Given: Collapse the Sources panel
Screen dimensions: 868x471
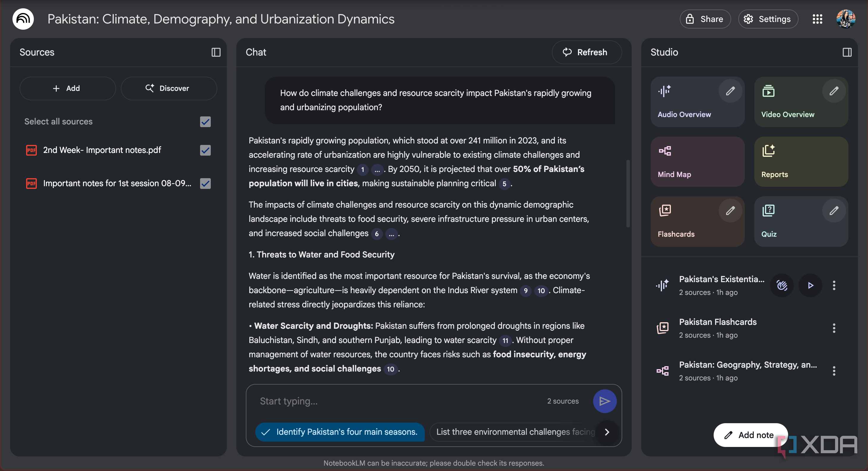Looking at the screenshot, I should tap(216, 52).
